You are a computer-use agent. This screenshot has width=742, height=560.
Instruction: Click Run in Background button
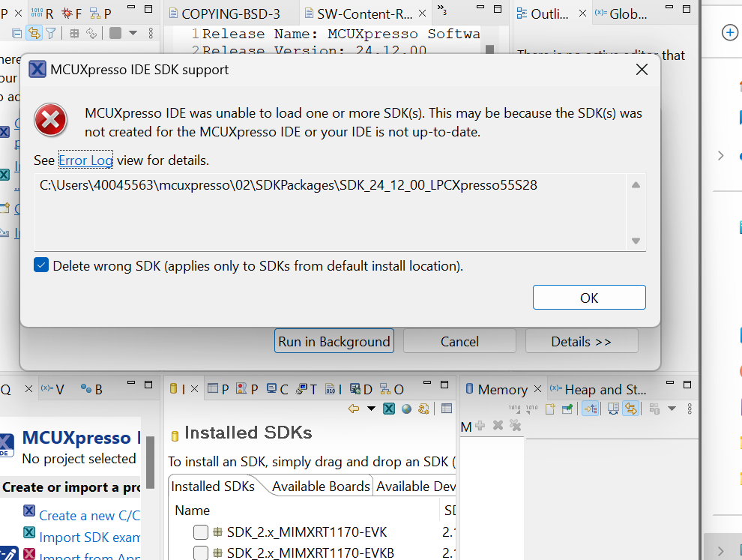(334, 341)
